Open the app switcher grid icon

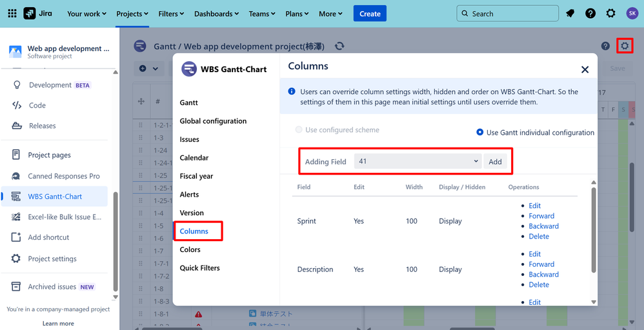12,14
